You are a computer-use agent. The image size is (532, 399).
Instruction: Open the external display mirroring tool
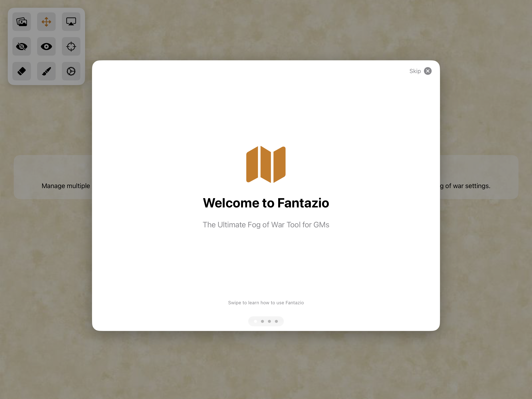71,22
